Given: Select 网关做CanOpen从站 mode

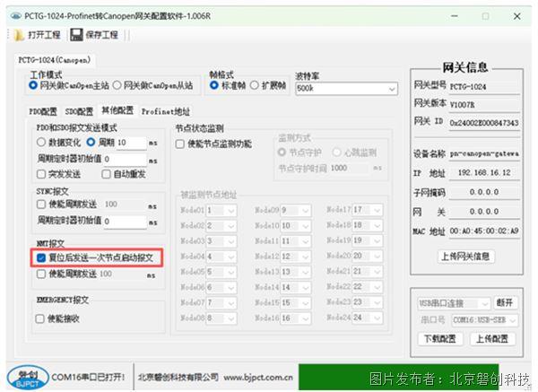Looking at the screenshot, I should tap(117, 85).
